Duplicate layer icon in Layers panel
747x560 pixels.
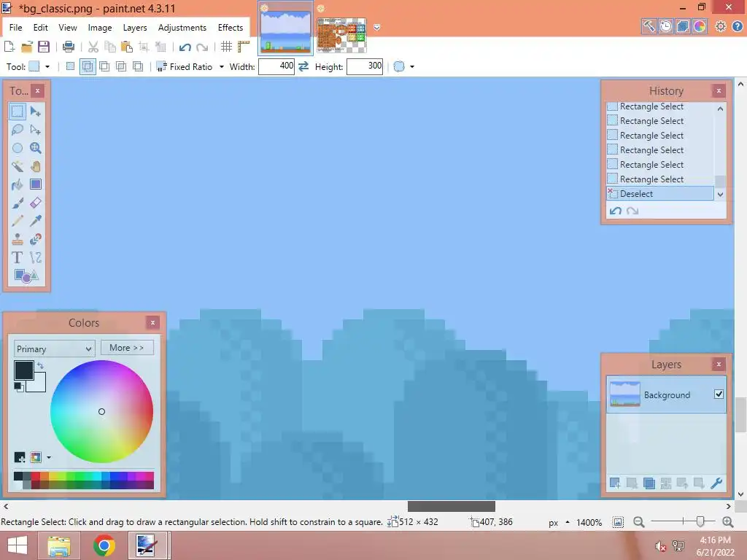click(649, 483)
